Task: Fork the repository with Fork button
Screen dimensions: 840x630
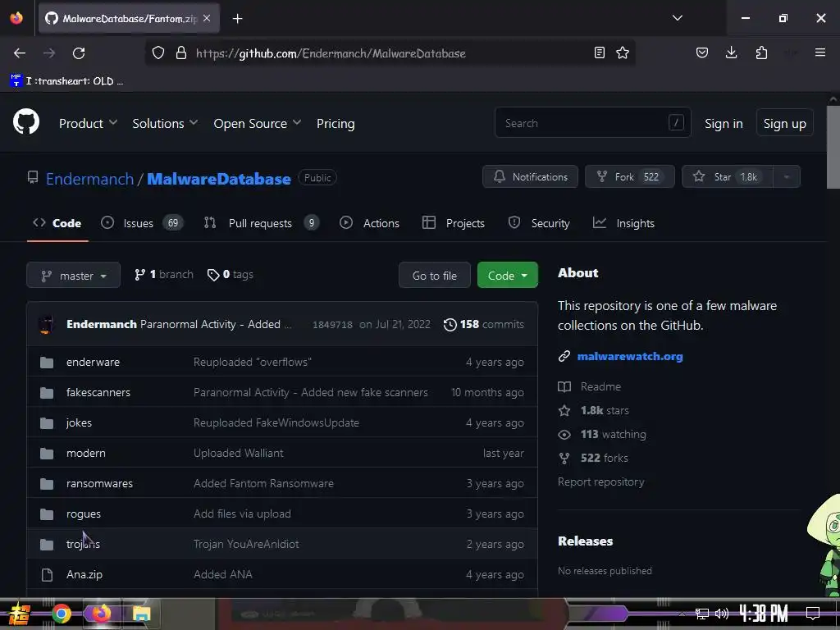Action: (629, 176)
